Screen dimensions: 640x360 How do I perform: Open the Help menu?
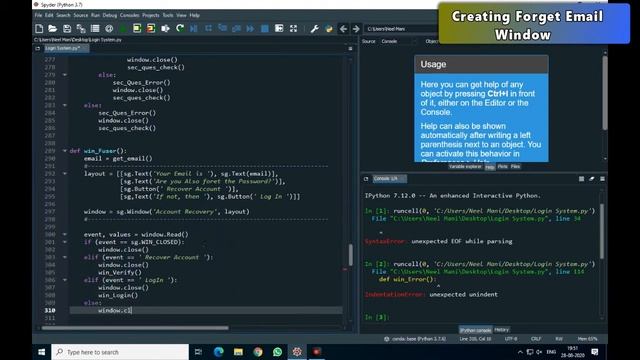(195, 15)
